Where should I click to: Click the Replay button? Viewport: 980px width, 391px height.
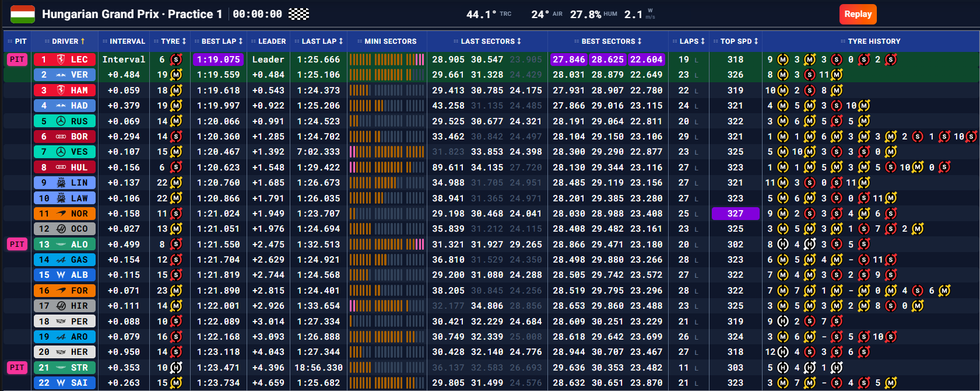[x=858, y=14]
